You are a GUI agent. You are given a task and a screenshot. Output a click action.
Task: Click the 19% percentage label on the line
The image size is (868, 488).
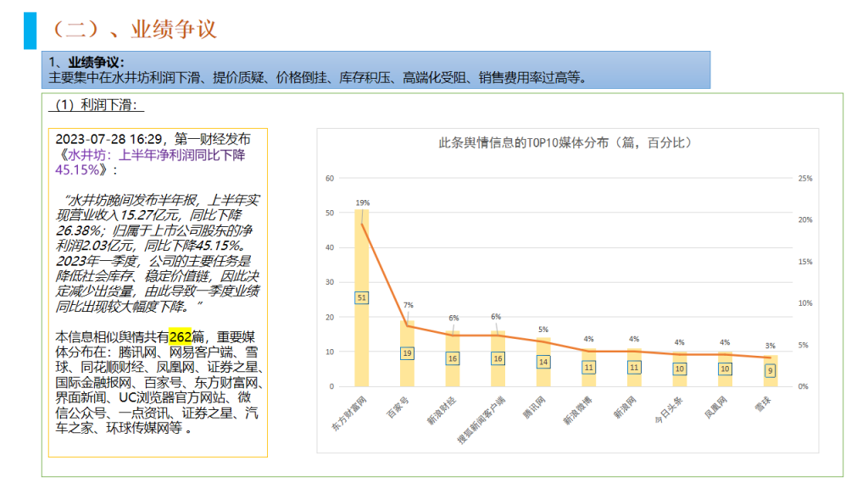pyautogui.click(x=362, y=203)
